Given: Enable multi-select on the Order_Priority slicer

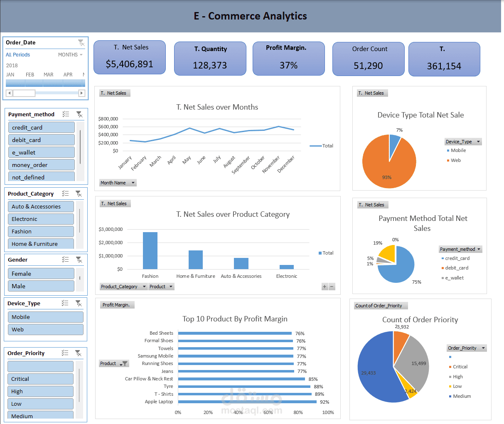Looking at the screenshot, I should click(x=65, y=353).
